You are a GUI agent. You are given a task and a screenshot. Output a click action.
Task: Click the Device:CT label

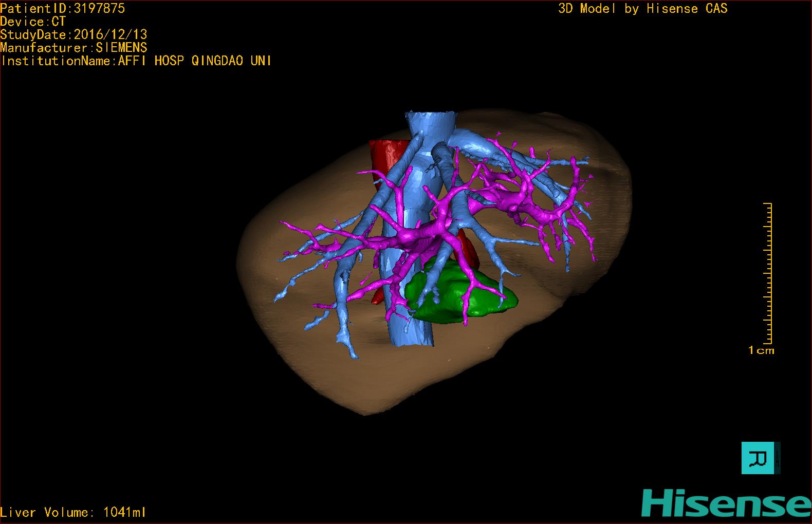33,22
